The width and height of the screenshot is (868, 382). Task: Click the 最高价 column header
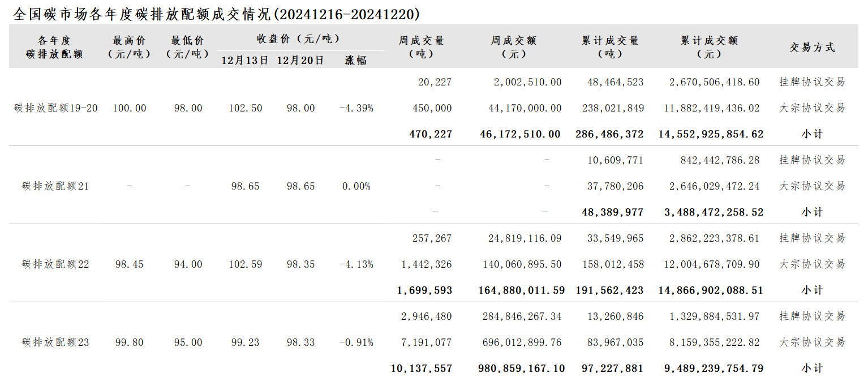coord(129,47)
